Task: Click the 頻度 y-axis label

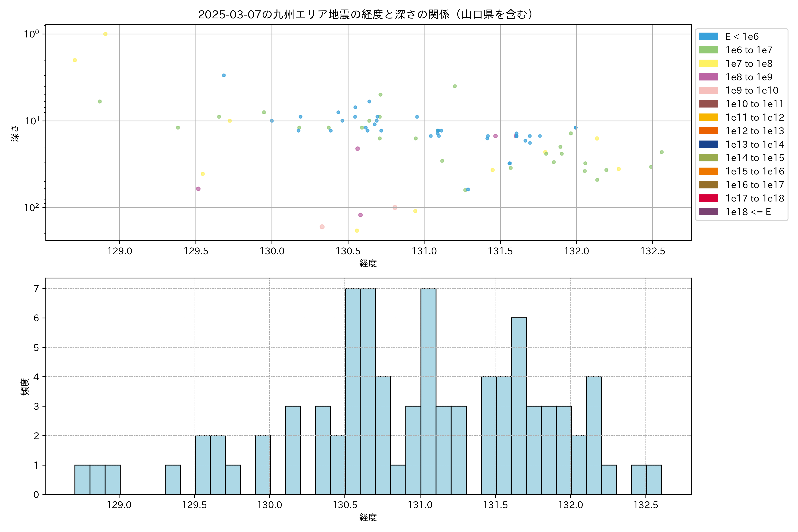Action: click(25, 387)
